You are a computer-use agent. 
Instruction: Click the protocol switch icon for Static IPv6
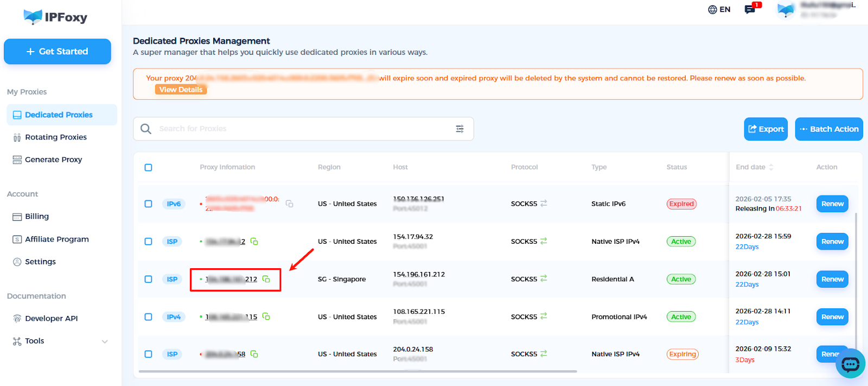tap(544, 204)
